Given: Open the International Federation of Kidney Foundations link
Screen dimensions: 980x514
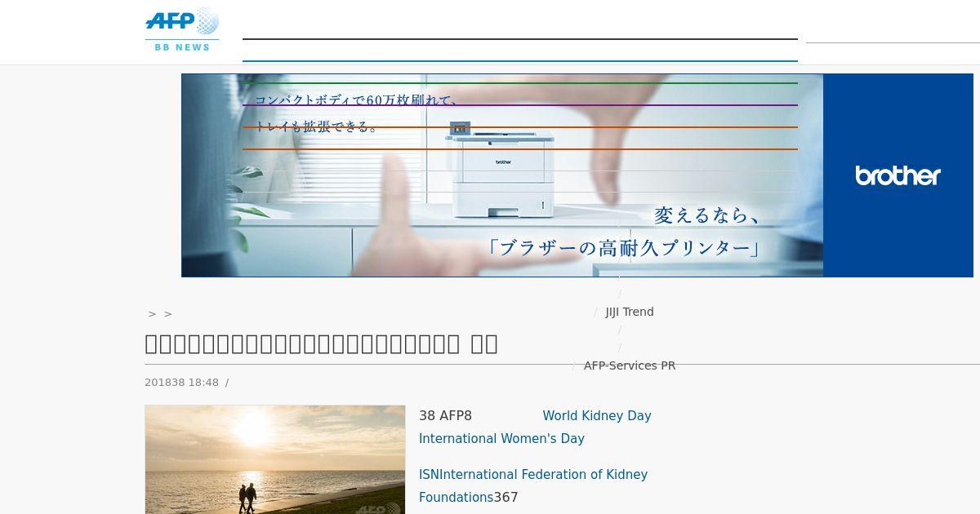Looking at the screenshot, I should point(533,485).
